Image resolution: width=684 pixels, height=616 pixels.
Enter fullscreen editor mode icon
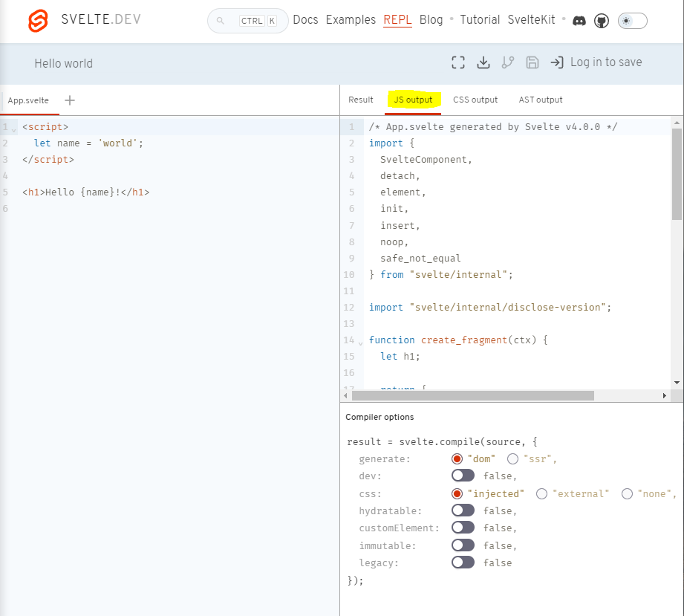[458, 62]
